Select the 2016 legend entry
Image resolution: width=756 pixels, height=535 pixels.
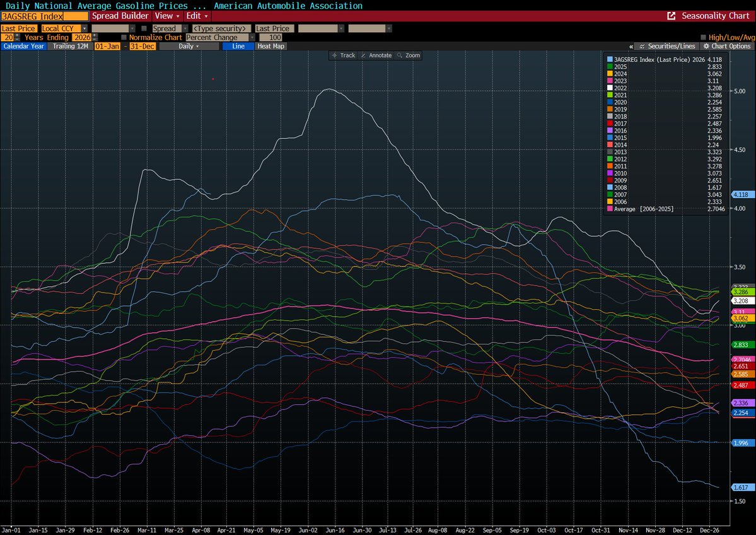(x=665, y=131)
